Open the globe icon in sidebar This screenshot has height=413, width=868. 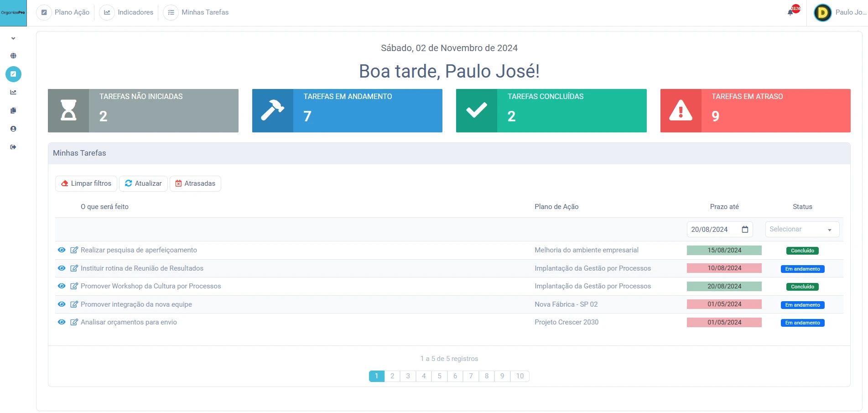coord(13,56)
